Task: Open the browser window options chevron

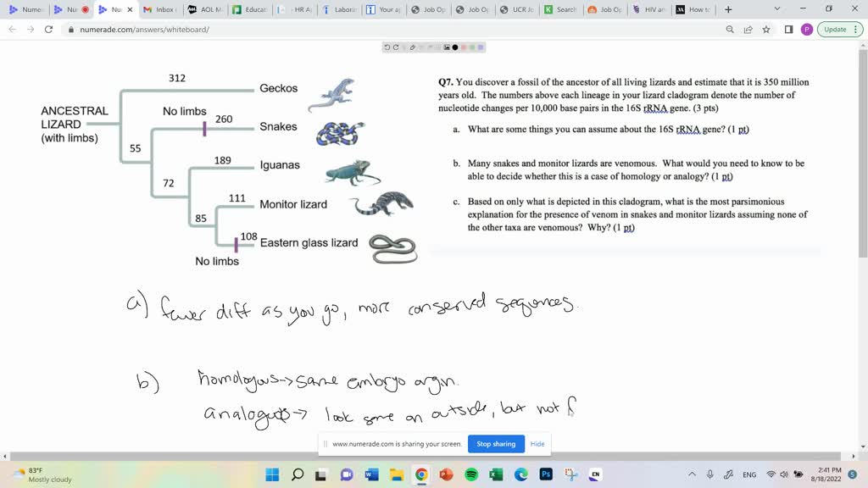Action: point(776,8)
